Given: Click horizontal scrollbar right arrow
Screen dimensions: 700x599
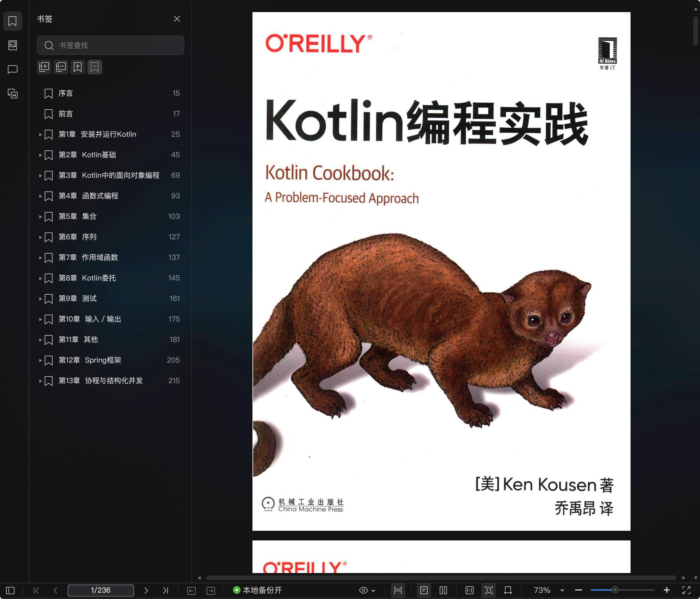Looking at the screenshot, I should (683, 578).
